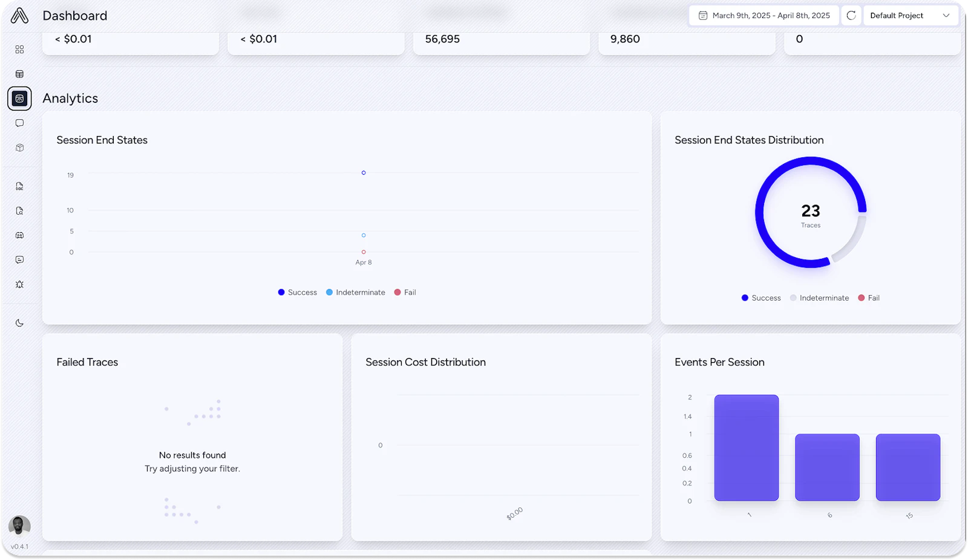Click the Session End States Distribution title
Image resolution: width=968 pixels, height=560 pixels.
pos(749,140)
